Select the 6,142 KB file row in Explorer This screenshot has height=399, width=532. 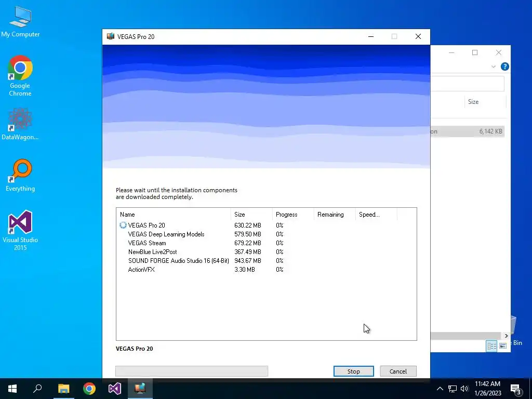point(468,131)
